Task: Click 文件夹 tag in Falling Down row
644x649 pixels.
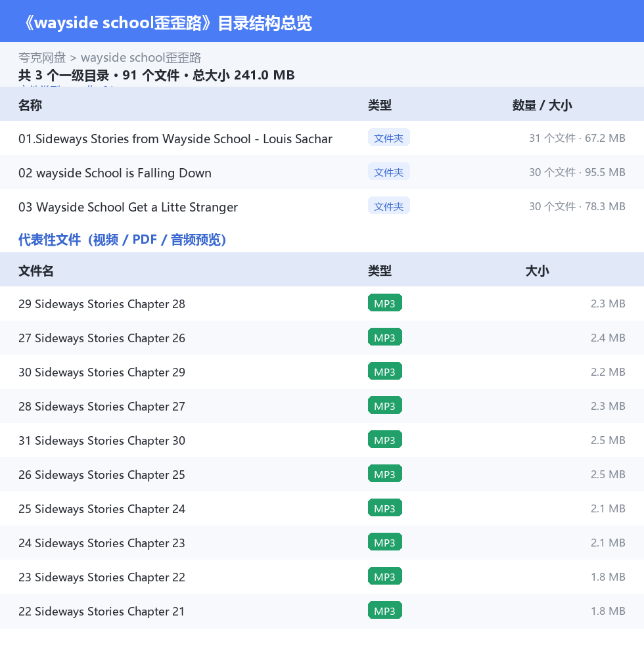Action: pos(388,172)
